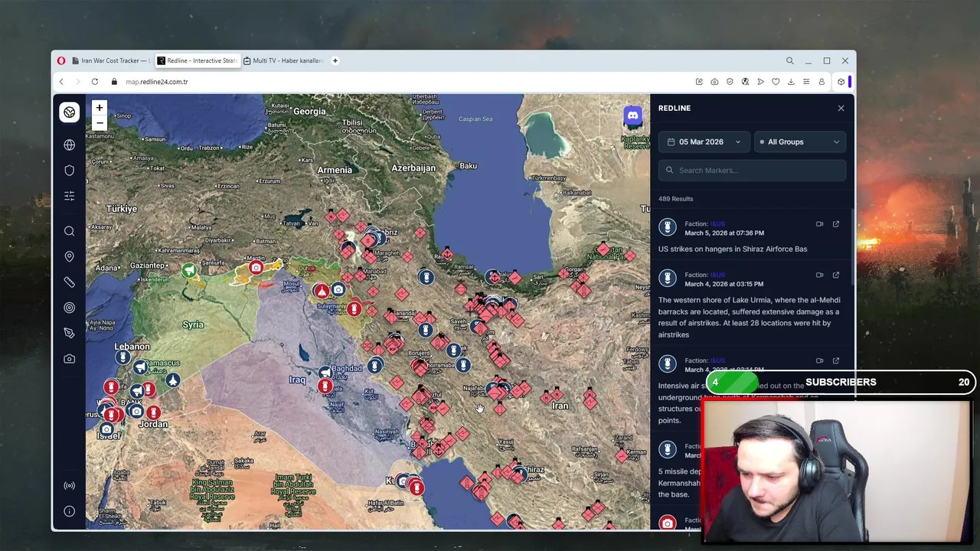This screenshot has height=551, width=980.
Task: Click the magnifier search icon in sidebar
Action: pyautogui.click(x=69, y=231)
